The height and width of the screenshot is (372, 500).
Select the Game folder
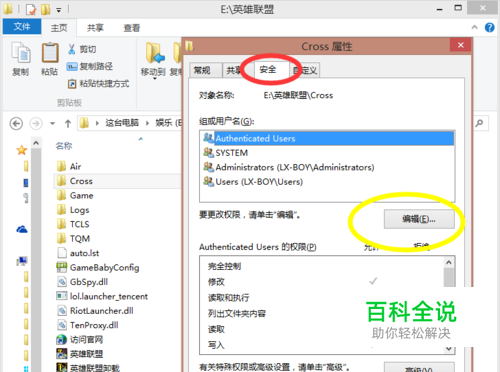(x=75, y=195)
